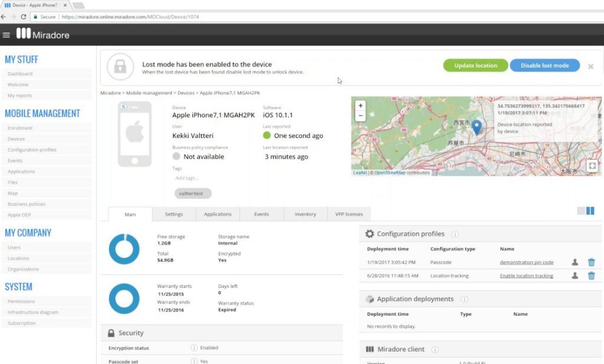The width and height of the screenshot is (604, 364).
Task: Click the storage donut chart
Action: point(124,249)
